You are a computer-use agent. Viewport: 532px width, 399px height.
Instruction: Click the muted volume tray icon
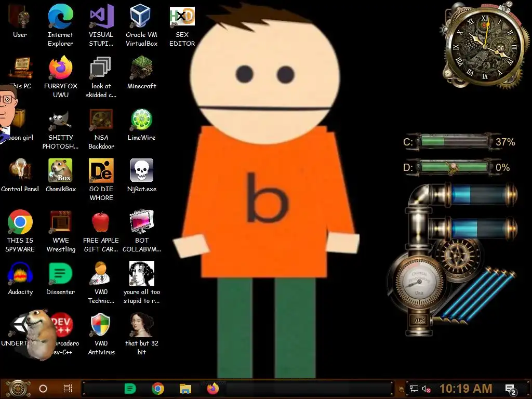pos(426,389)
